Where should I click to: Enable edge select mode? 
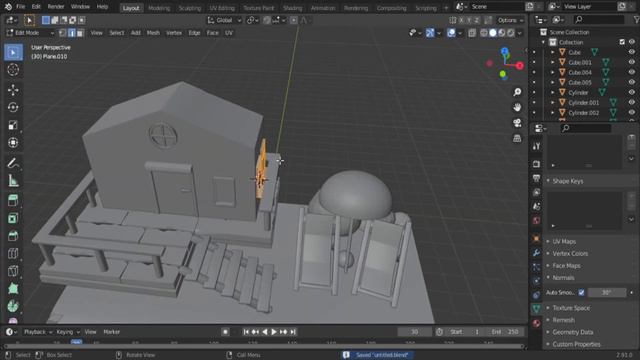tap(71, 33)
